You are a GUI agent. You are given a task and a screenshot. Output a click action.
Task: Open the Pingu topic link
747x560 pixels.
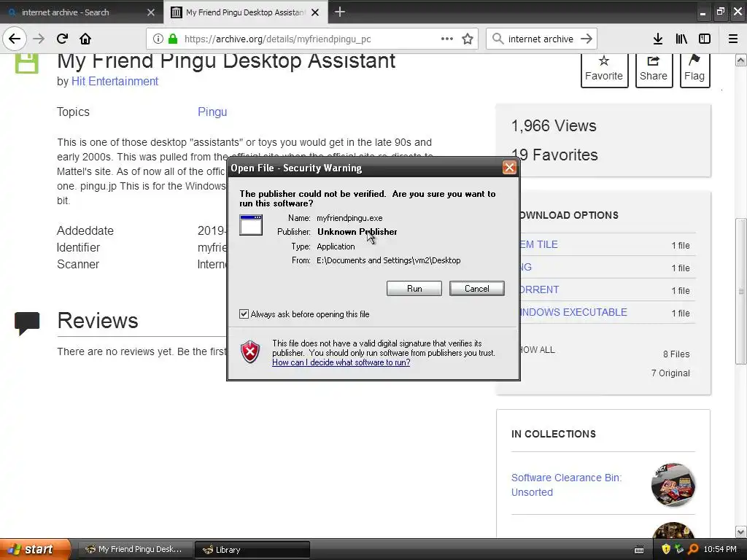(x=212, y=112)
